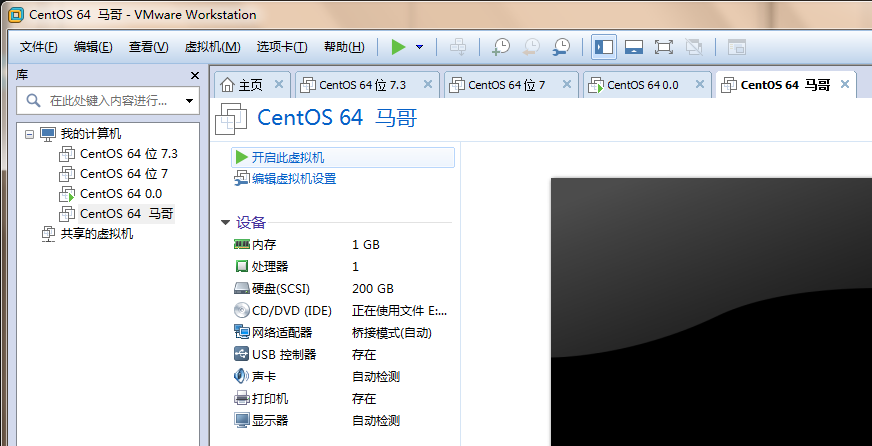Select CentOS 64 0.0 in library tree
Image resolution: width=872 pixels, height=446 pixels.
coord(121,194)
